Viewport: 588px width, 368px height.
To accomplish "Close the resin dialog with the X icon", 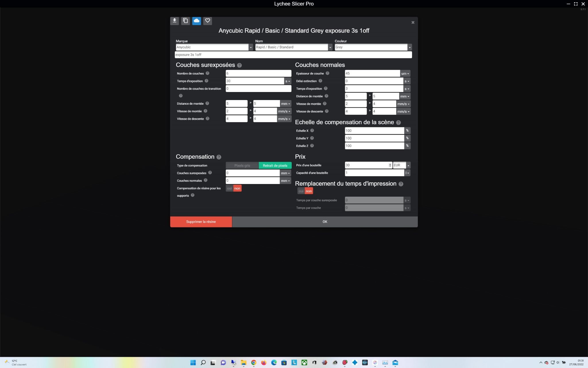I will coord(413,22).
